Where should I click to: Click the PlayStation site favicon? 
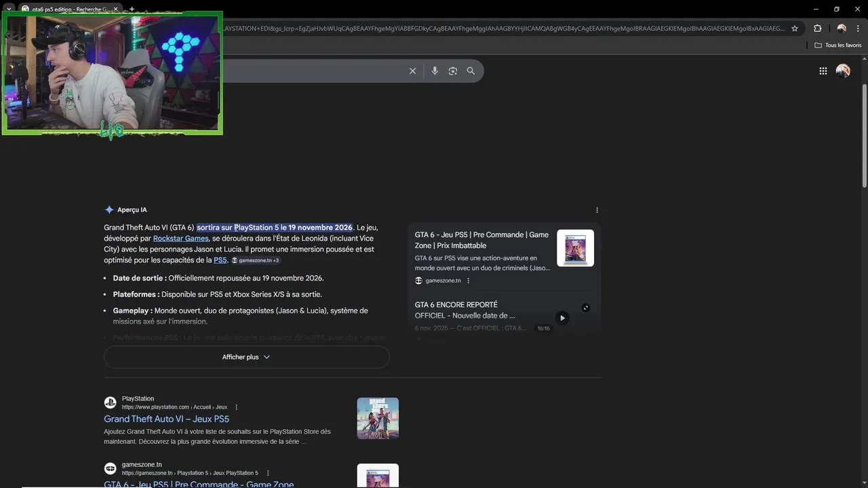pyautogui.click(x=110, y=403)
